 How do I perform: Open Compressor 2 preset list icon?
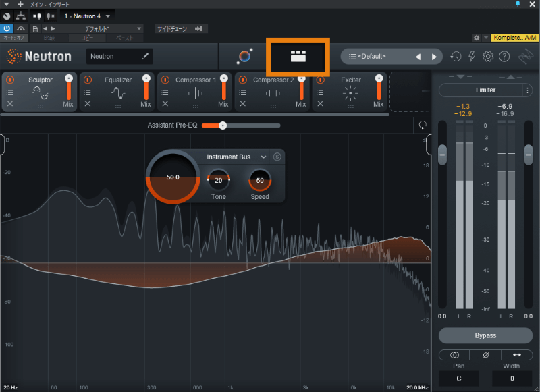(x=242, y=92)
